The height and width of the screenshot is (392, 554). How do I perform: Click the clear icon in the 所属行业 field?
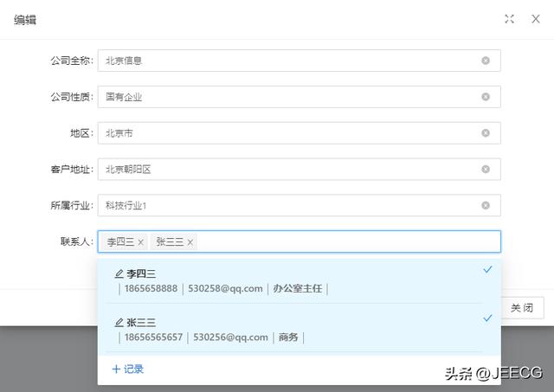(486, 206)
